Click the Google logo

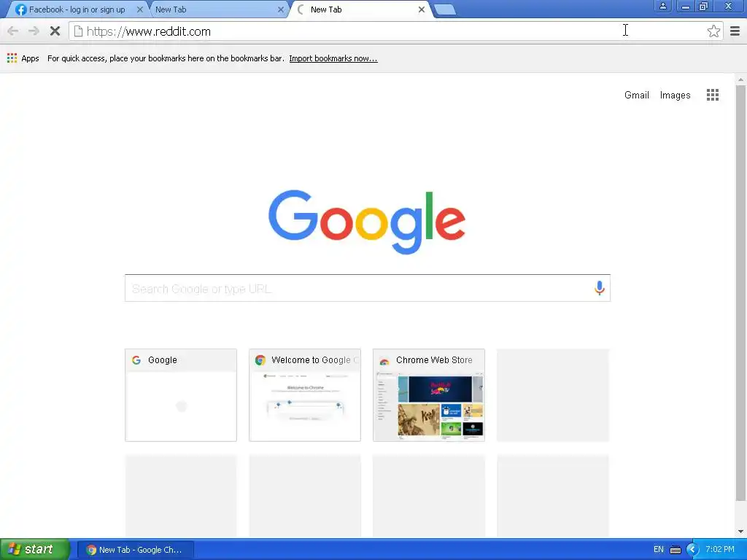367,222
